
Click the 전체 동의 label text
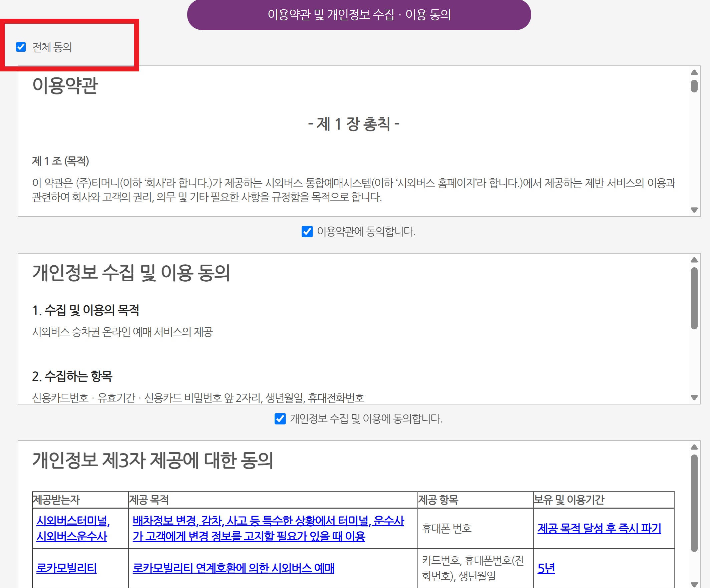pos(52,47)
